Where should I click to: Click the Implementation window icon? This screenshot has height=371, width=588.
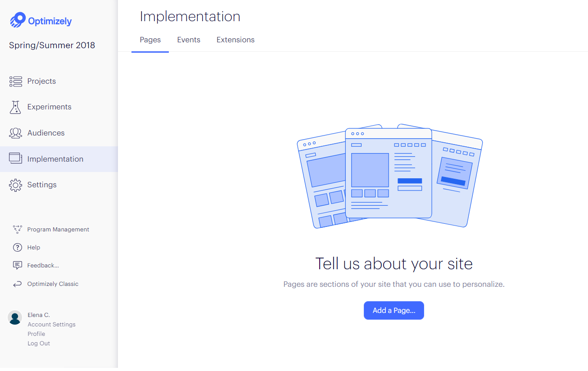(16, 158)
